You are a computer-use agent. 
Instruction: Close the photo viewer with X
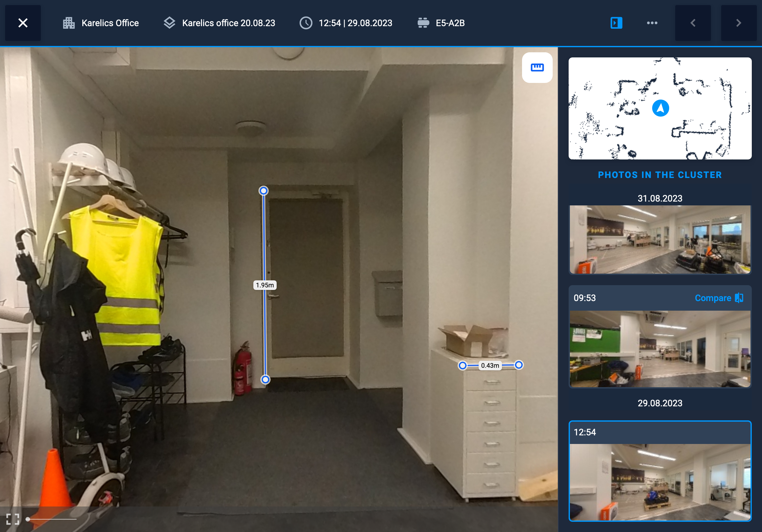point(23,23)
